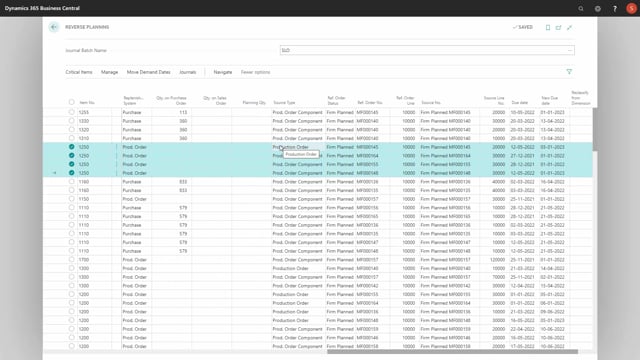This screenshot has width=640, height=360.
Task: Click the Dynamics 365 Business Central title
Action: click(x=42, y=8)
